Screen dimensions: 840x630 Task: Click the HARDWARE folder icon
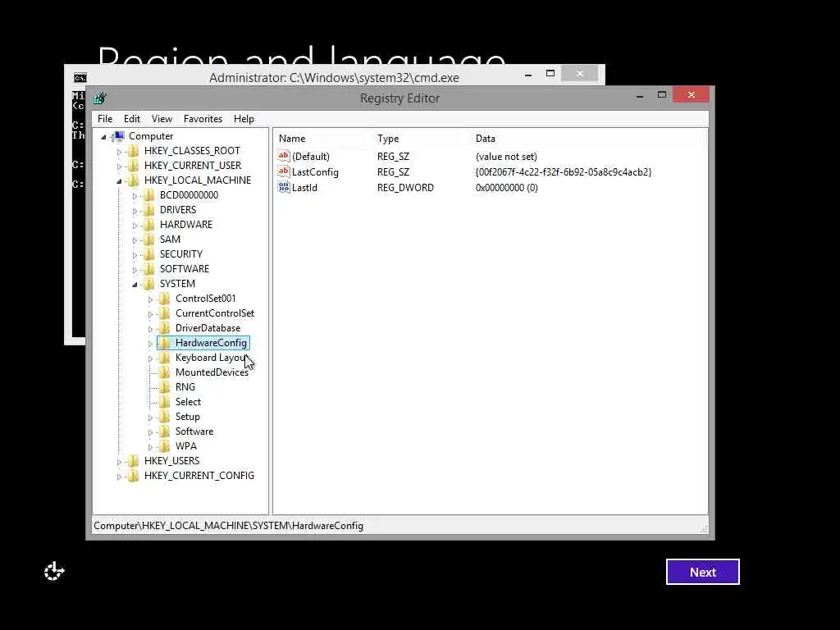pos(149,225)
